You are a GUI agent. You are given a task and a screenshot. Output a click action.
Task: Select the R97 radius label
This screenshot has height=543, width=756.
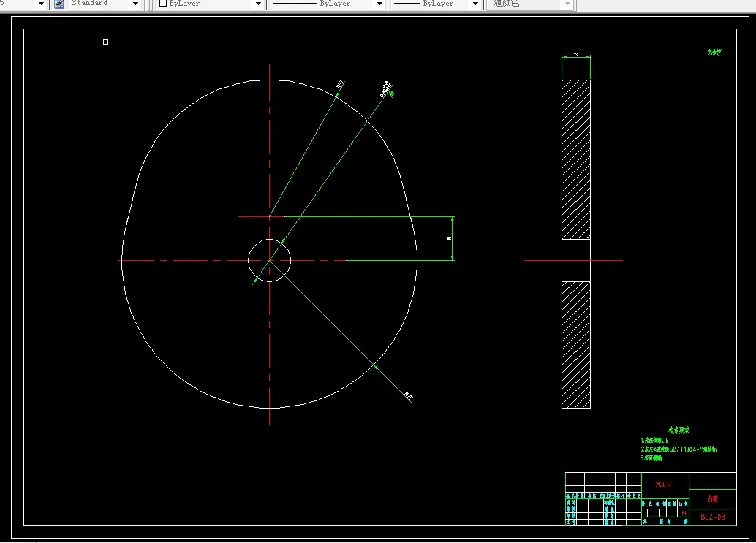coord(340,84)
